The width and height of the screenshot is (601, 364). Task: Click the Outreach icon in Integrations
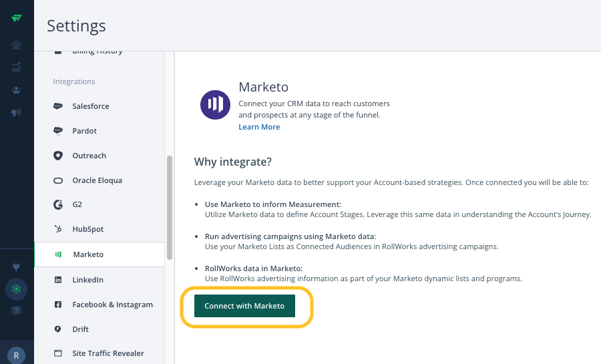coord(58,156)
